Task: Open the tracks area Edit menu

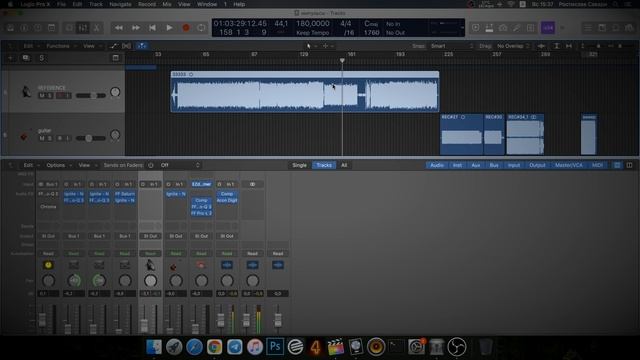Action: [x=31, y=46]
